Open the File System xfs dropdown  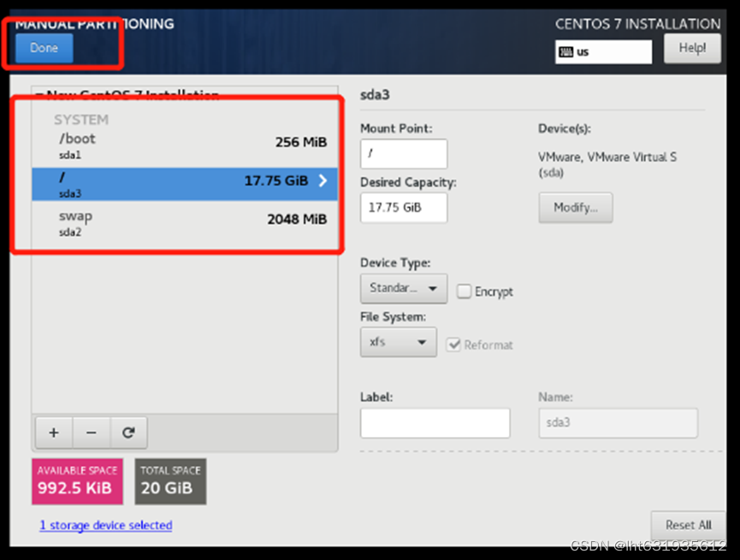(x=399, y=342)
